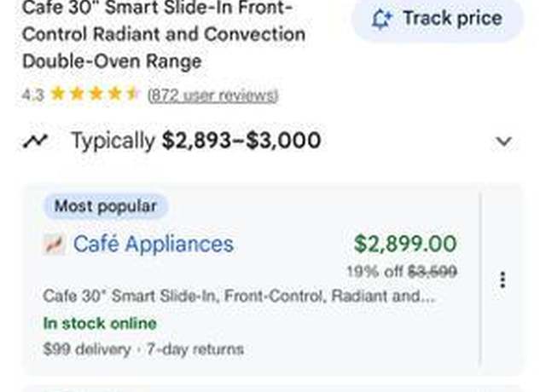Screen dimensions: 546x392
Task: Open the Café Appliances store link
Action: click(154, 244)
